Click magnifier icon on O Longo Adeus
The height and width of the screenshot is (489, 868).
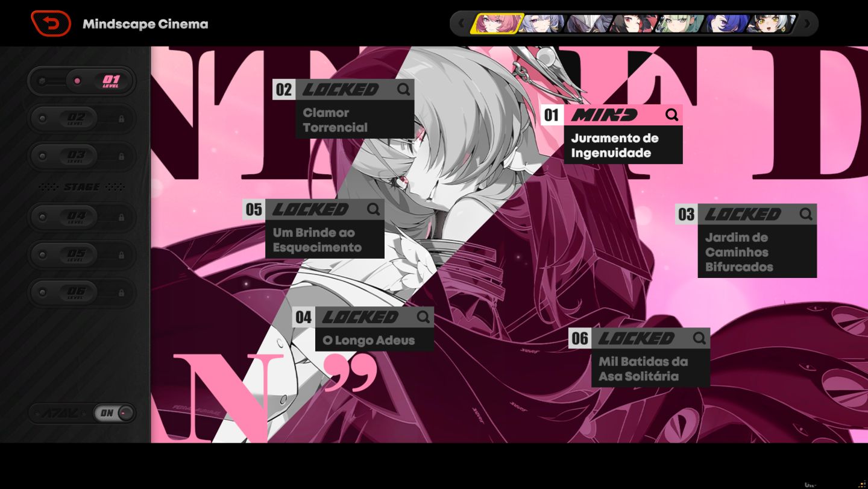(x=423, y=317)
